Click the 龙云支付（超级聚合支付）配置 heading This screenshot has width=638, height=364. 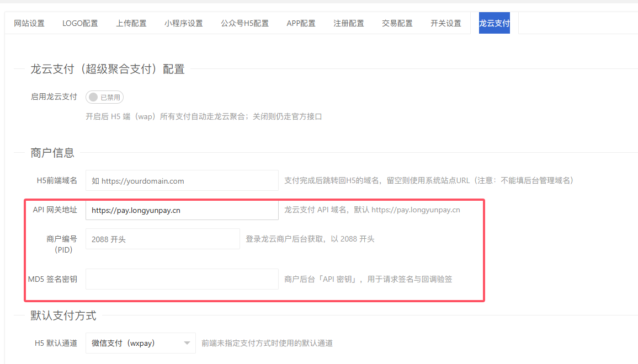108,69
